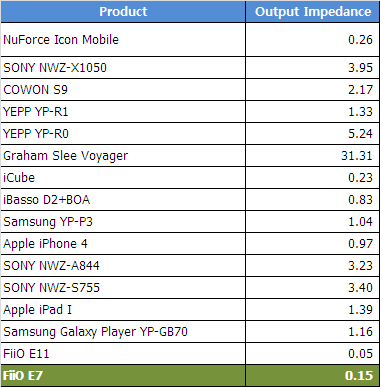Select the YEPP YP-R1 cell
The width and height of the screenshot is (380, 387).
tap(123, 112)
